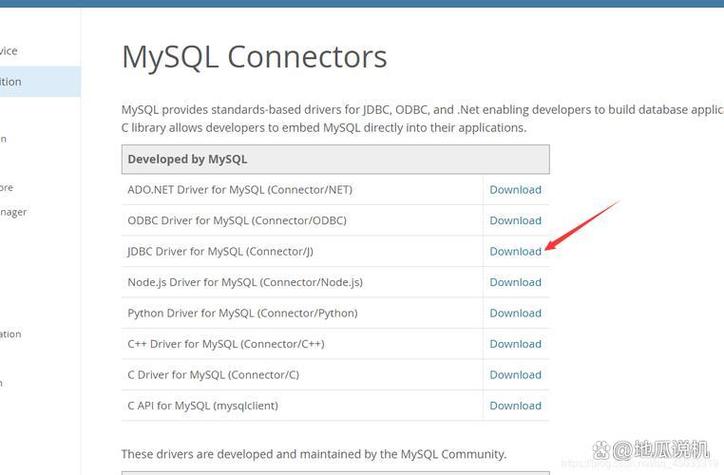Download the ODBC Driver (Connector/ODBC)
This screenshot has width=724, height=475.
[x=515, y=221]
